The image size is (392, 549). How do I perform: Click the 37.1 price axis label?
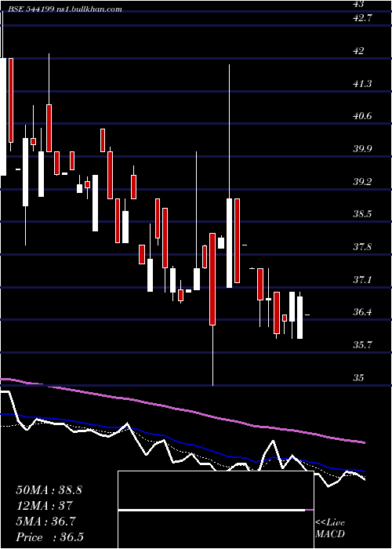(x=362, y=280)
